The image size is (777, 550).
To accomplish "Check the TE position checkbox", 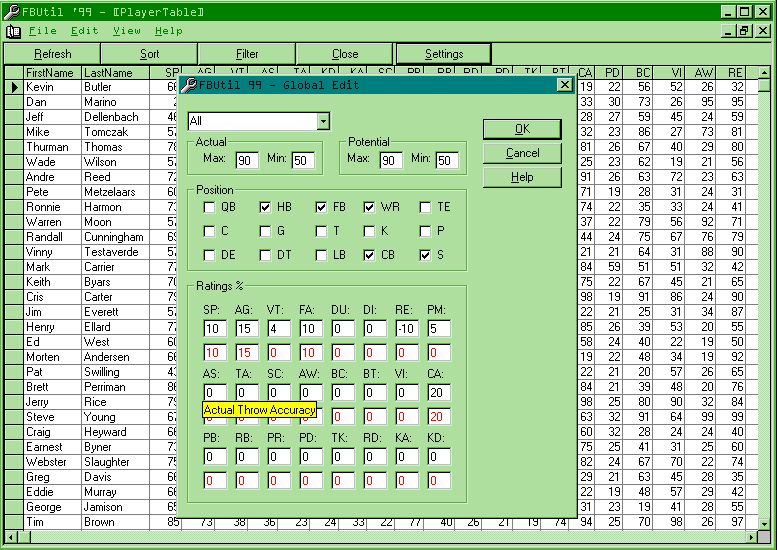I will tap(425, 207).
